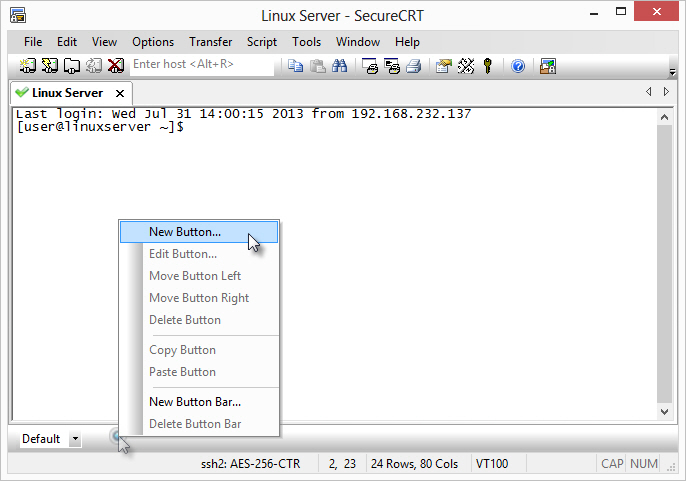Open the Tools menu
The image size is (686, 481).
coord(306,42)
